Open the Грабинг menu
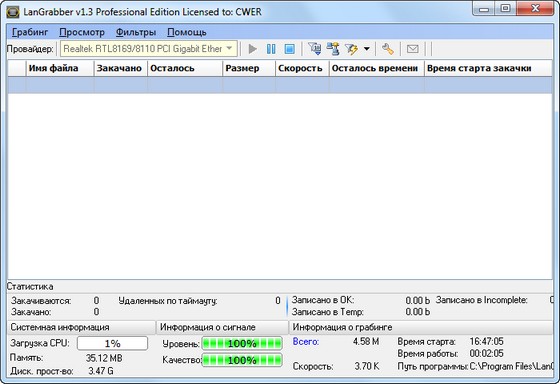Viewport: 560px width, 384px height. point(30,33)
